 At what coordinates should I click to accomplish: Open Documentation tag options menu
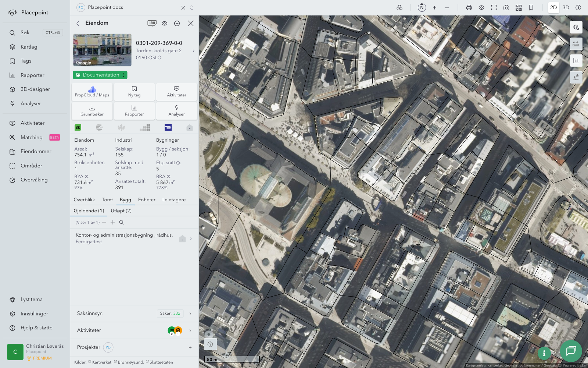pos(123,75)
